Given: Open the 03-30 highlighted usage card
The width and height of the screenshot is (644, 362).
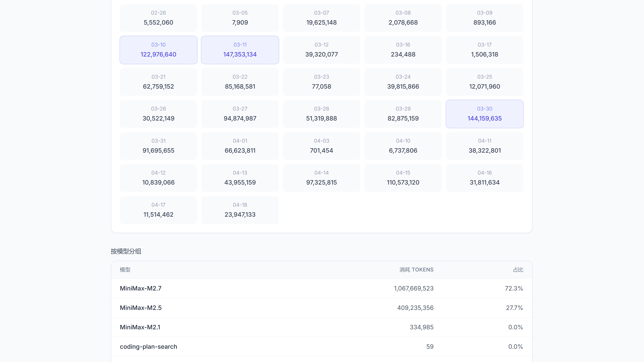Looking at the screenshot, I should coord(484,114).
